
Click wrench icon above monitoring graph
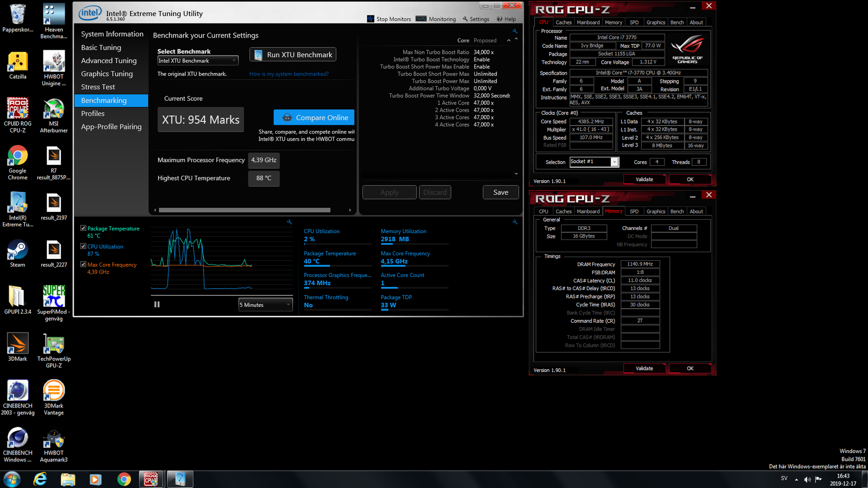pos(289,222)
